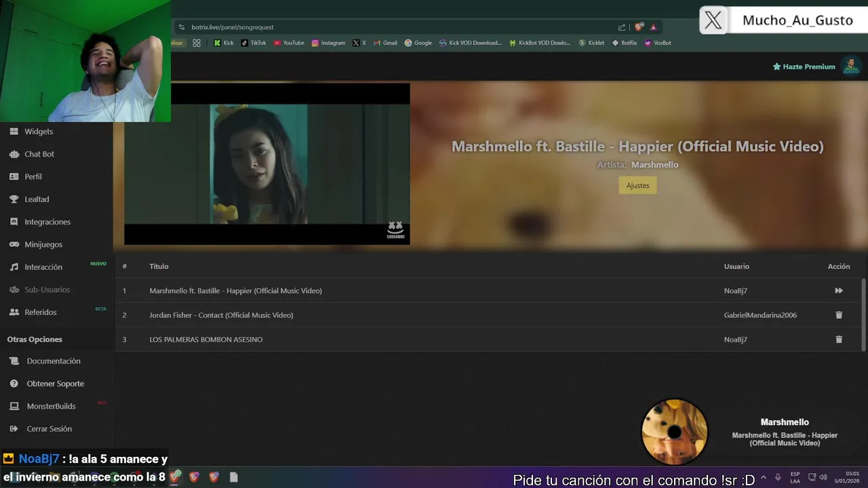Click the share page icon in address bar
This screenshot has height=488, width=868.
[x=622, y=27]
